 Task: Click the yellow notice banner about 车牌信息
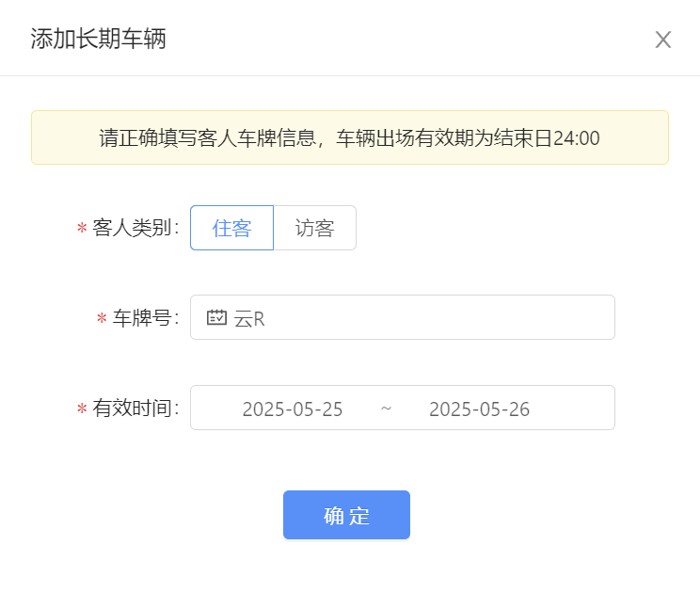click(x=350, y=137)
